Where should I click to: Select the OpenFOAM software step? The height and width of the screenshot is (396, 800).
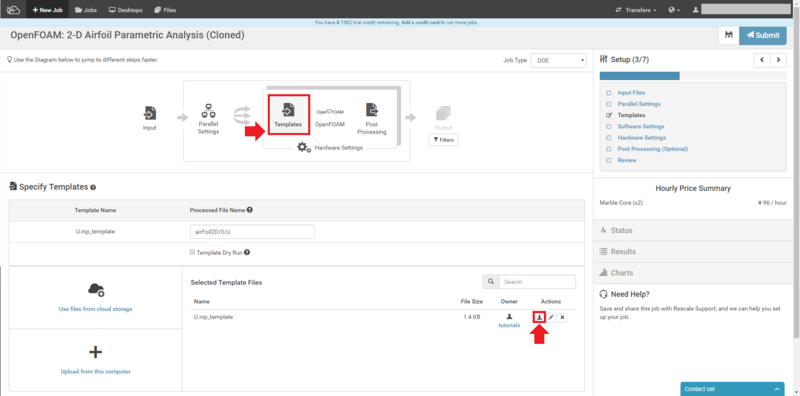(330, 117)
